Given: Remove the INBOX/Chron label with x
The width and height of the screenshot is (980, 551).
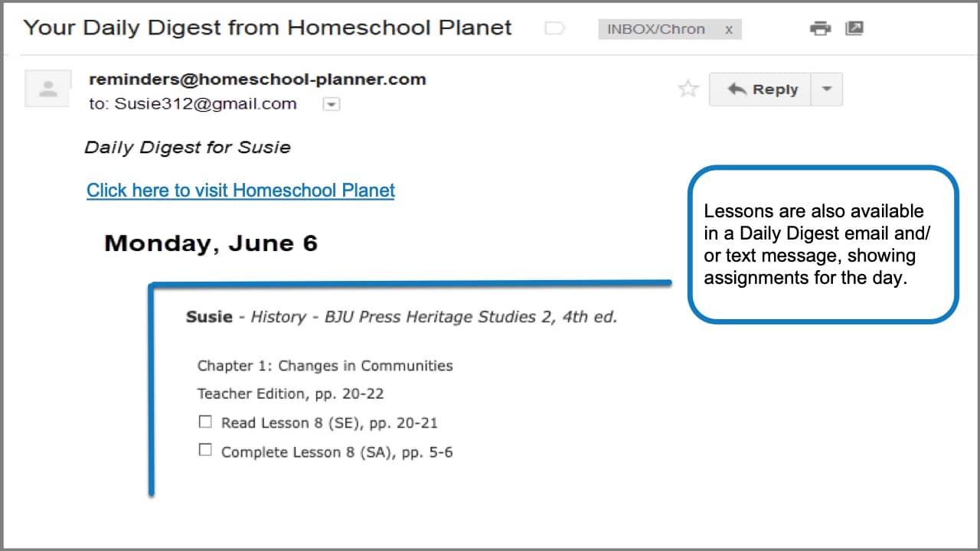Looking at the screenshot, I should 729,30.
